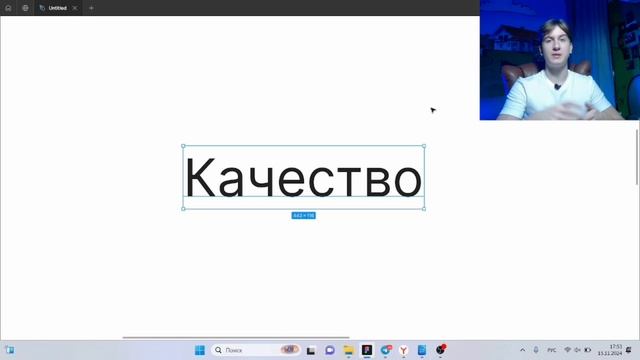Switch to the Untitled file tab
Image resolution: width=640 pixels, height=360 pixels.
[58, 8]
